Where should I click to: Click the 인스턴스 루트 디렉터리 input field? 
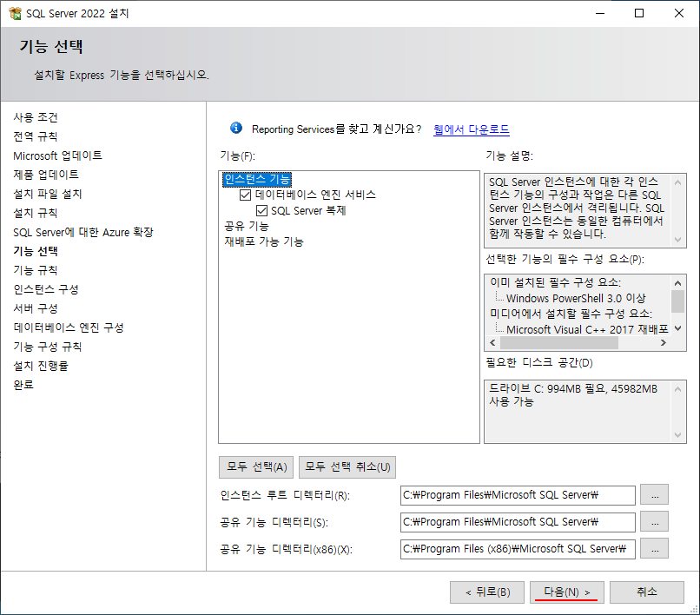[x=518, y=495]
